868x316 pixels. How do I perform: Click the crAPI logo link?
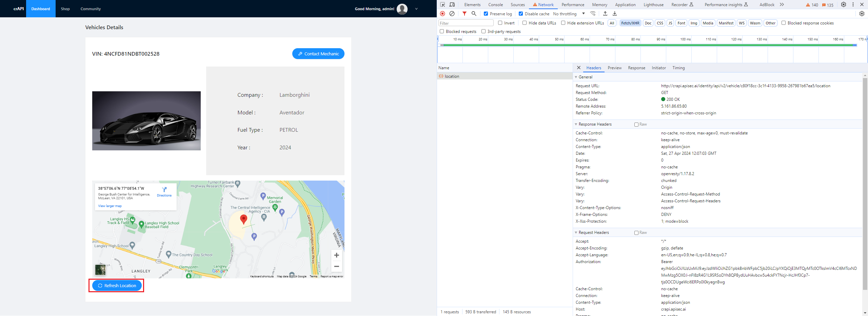coord(19,9)
